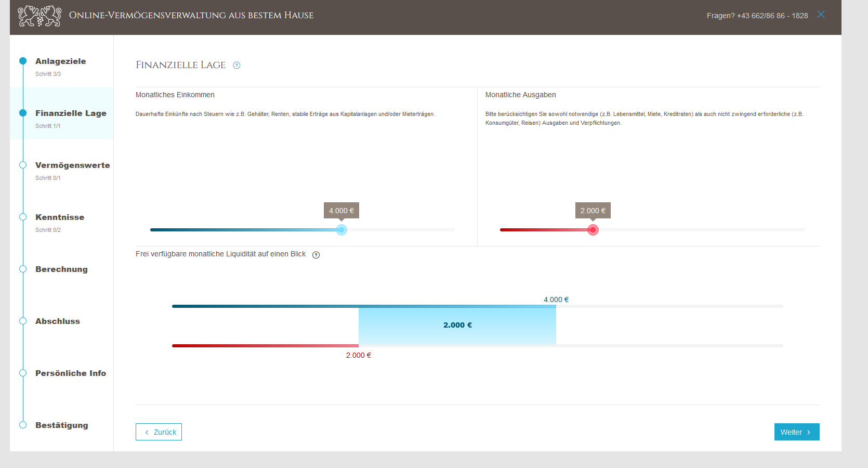This screenshot has height=468, width=868.
Task: Click the lion crest logo in header
Action: tap(40, 16)
